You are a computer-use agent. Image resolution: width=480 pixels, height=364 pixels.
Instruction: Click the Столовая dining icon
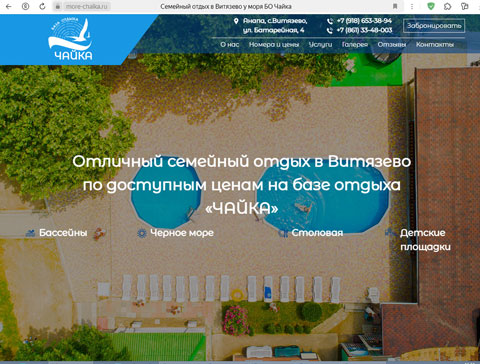283,233
